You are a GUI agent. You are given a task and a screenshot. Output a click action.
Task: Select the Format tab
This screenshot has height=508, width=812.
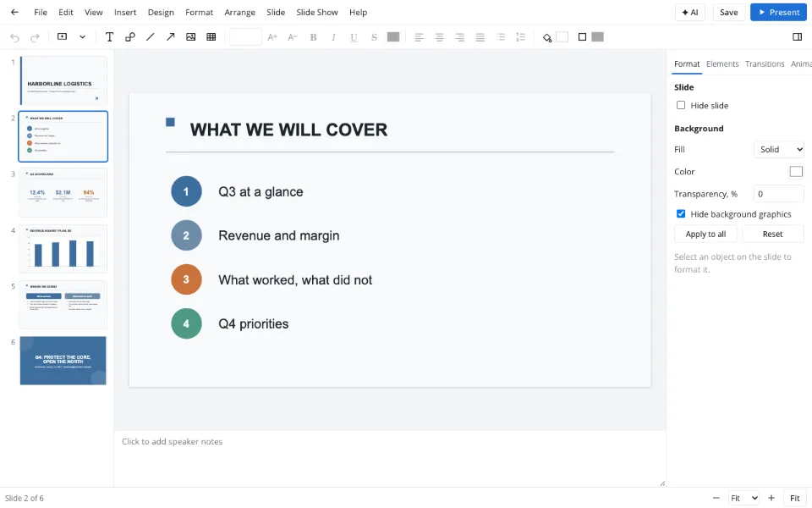(687, 63)
